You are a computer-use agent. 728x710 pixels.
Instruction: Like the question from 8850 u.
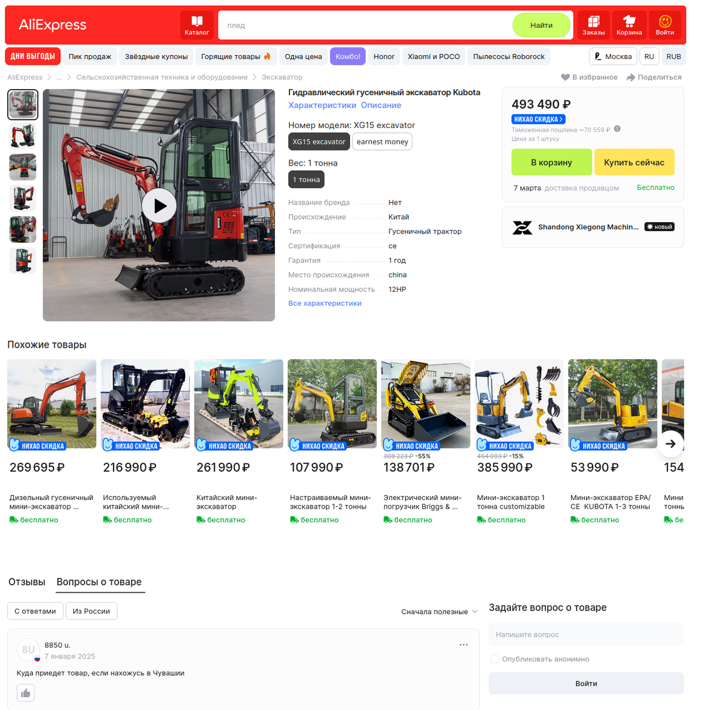point(25,693)
